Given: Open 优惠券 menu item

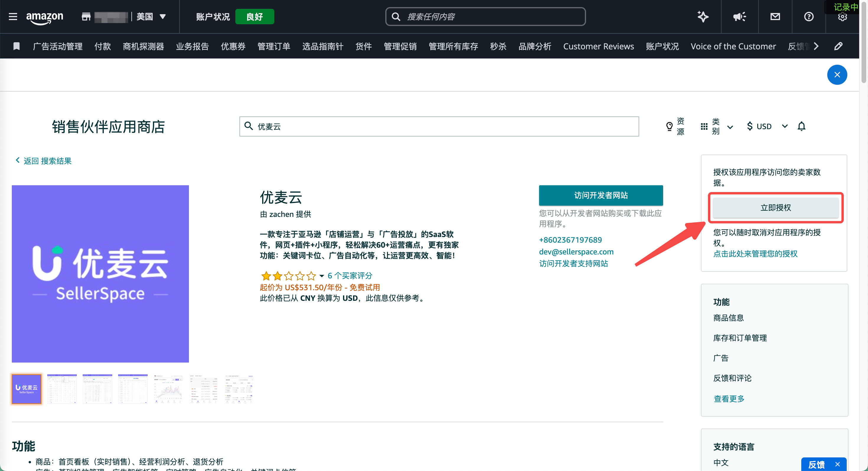Looking at the screenshot, I should point(233,46).
